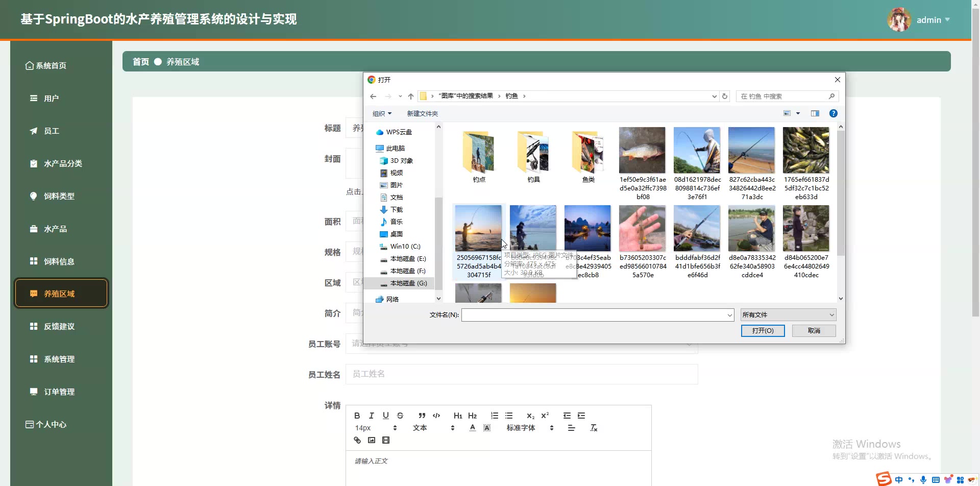Expand the 组织 dropdown menu
This screenshot has height=486, width=980.
(x=382, y=113)
